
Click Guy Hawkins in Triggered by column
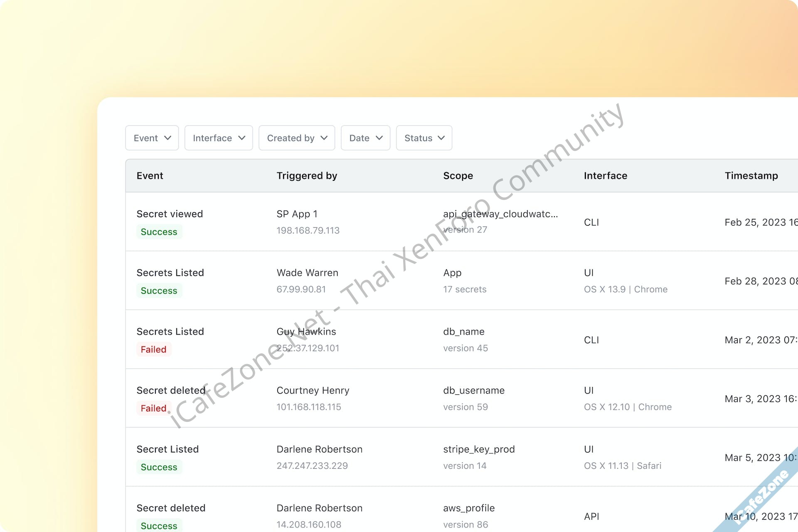(306, 332)
